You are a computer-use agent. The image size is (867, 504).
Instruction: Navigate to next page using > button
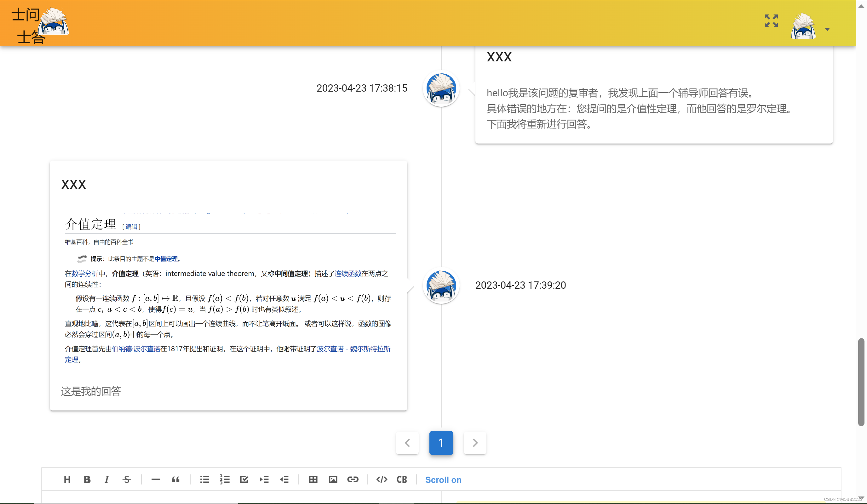point(474,442)
